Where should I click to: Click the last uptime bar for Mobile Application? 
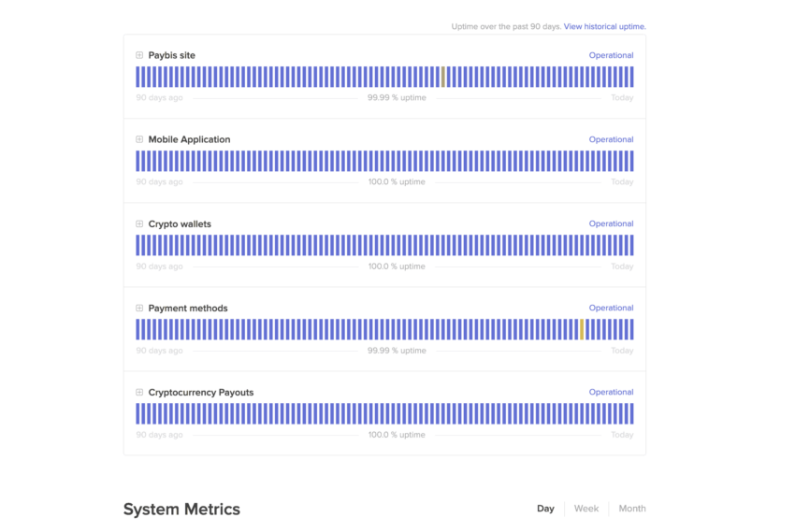631,161
